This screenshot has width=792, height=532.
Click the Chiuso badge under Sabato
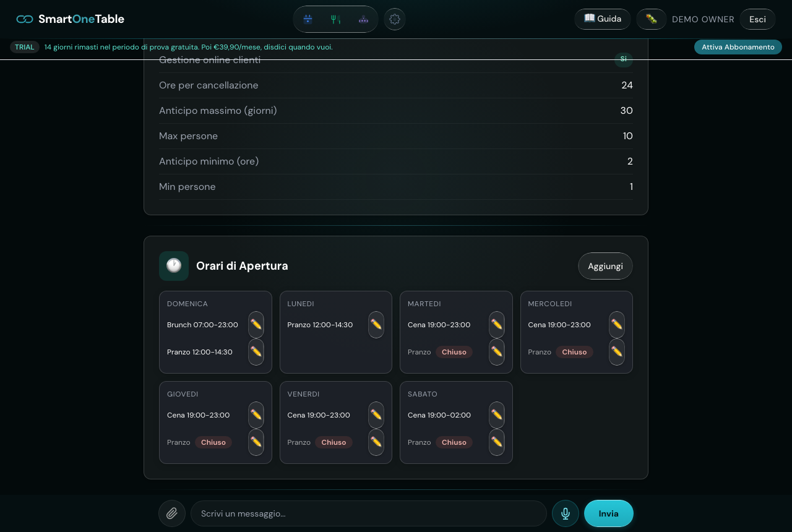click(454, 442)
